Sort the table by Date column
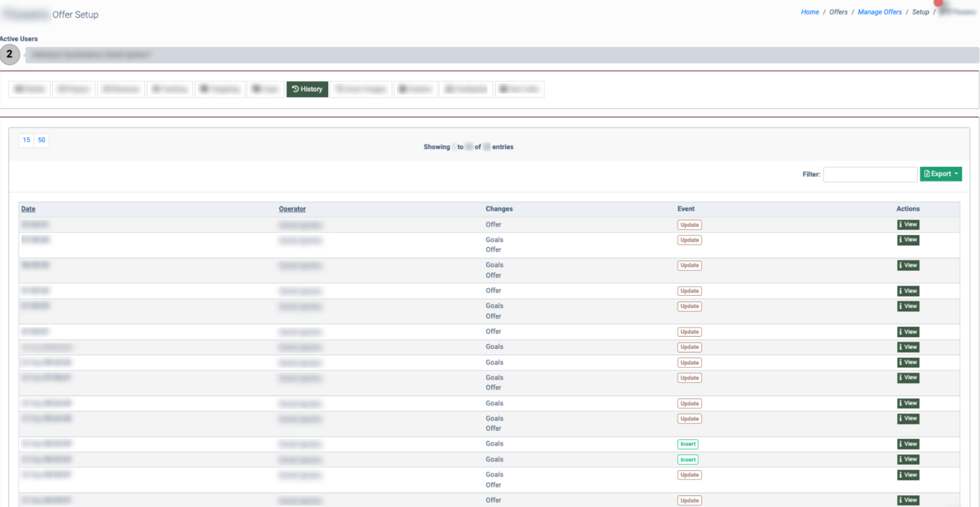The image size is (980, 507). click(x=28, y=208)
